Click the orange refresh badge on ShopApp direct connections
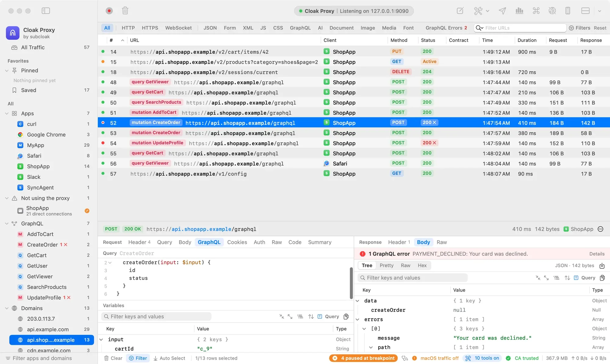The height and width of the screenshot is (364, 610). (87, 211)
